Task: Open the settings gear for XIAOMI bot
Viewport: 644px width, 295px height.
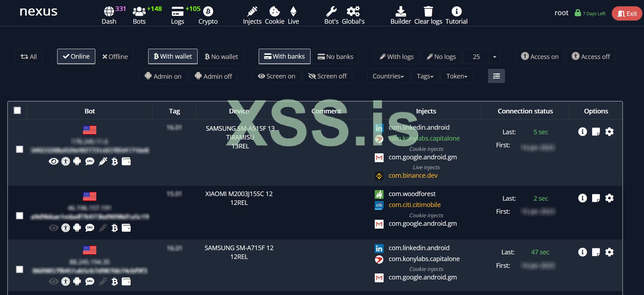Action: click(609, 198)
